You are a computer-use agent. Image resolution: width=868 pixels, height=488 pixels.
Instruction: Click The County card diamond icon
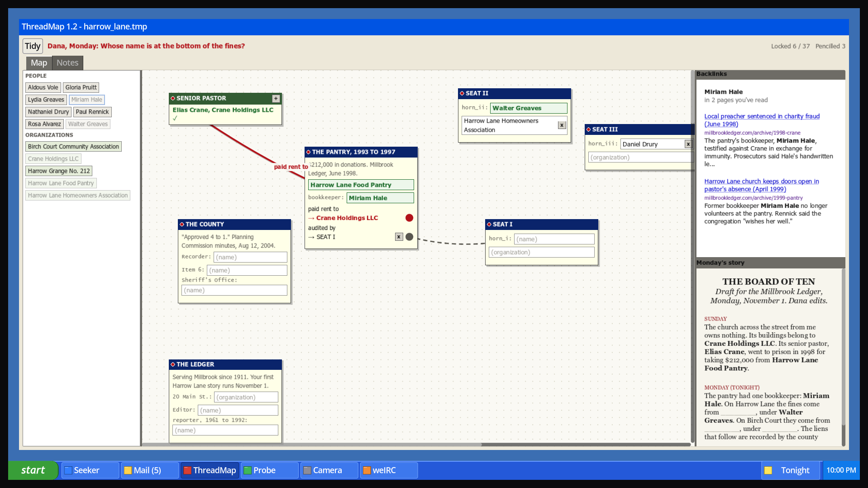coord(182,225)
